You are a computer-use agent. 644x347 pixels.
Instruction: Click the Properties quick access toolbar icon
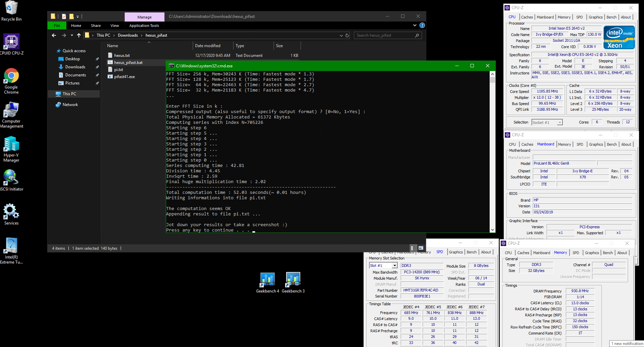click(64, 16)
